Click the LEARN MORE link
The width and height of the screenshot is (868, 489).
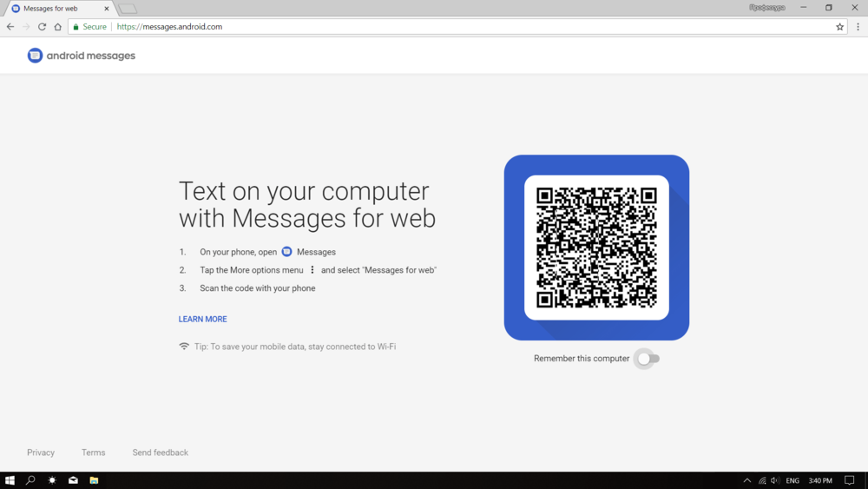coord(202,319)
